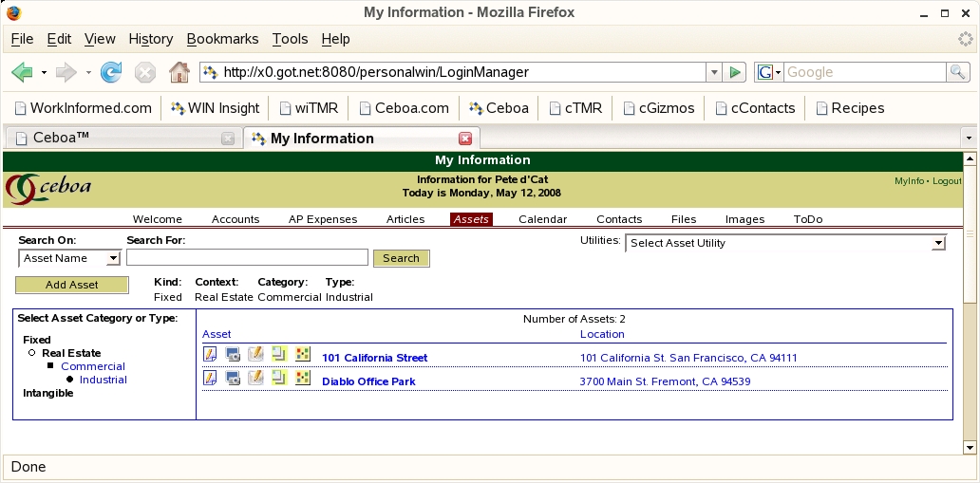This screenshot has width=980, height=483.
Task: Click the camera image icon for 101 California Street
Action: point(233,354)
